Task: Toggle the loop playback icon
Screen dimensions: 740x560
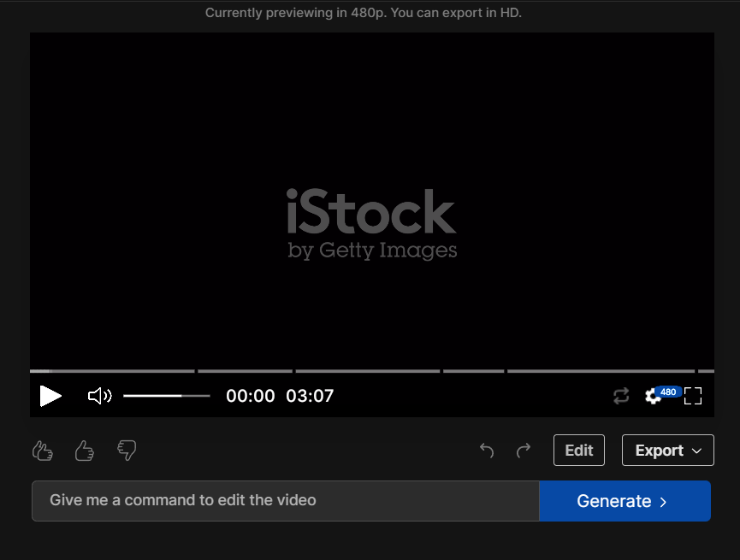Action: (x=621, y=396)
